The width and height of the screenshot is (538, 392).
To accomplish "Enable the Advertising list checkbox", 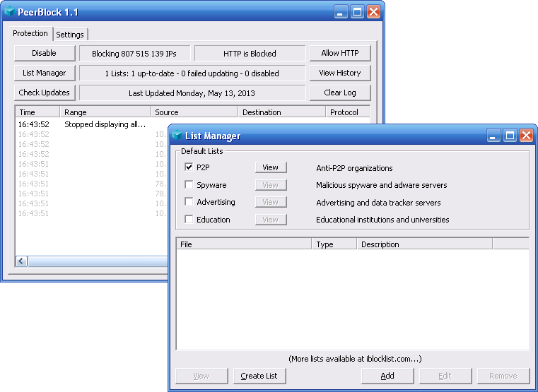I will pos(189,201).
